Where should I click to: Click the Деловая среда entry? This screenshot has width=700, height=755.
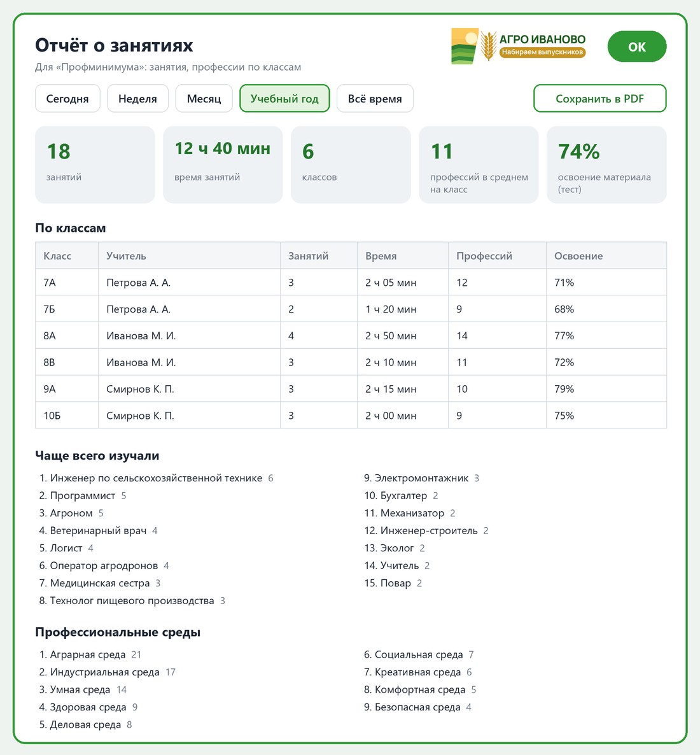pyautogui.click(x=85, y=724)
